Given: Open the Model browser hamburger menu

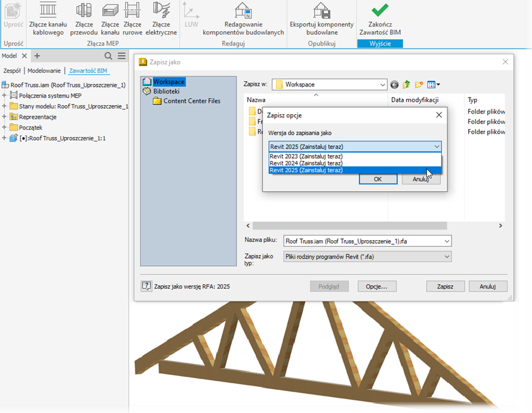Looking at the screenshot, I should (x=122, y=56).
